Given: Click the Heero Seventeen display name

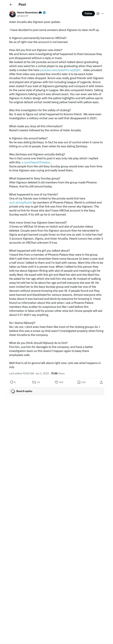Looking at the screenshot, I should click(x=28, y=13).
